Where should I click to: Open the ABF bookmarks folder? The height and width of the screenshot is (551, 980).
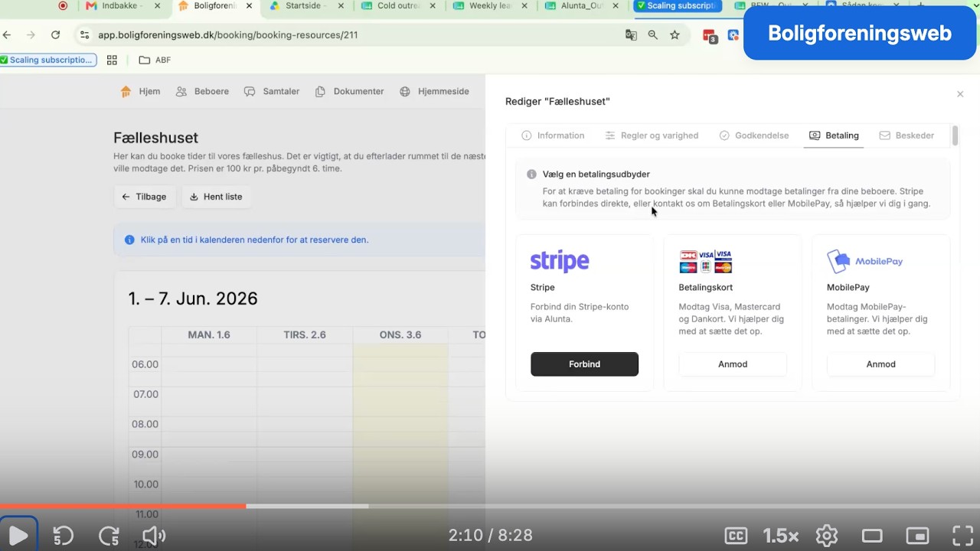point(155,60)
